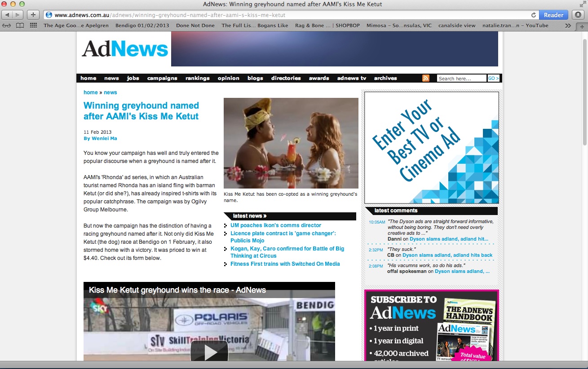588x369 pixels.
Task: Open the Reading List glasses icon
Action: (7, 26)
